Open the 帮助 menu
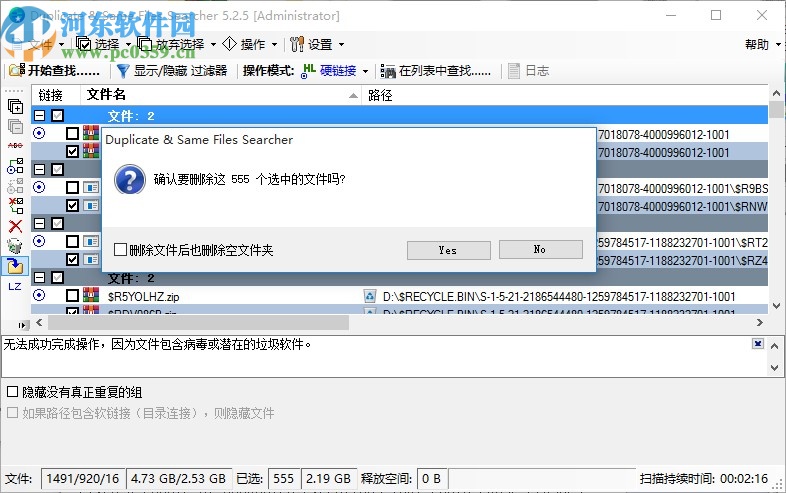The height and width of the screenshot is (493, 786). click(757, 45)
